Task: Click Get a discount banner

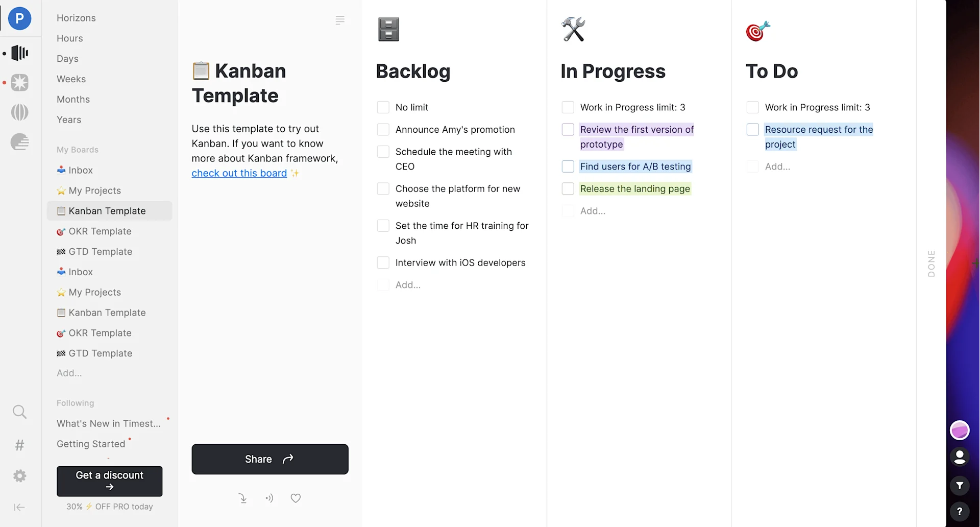Action: [109, 481]
